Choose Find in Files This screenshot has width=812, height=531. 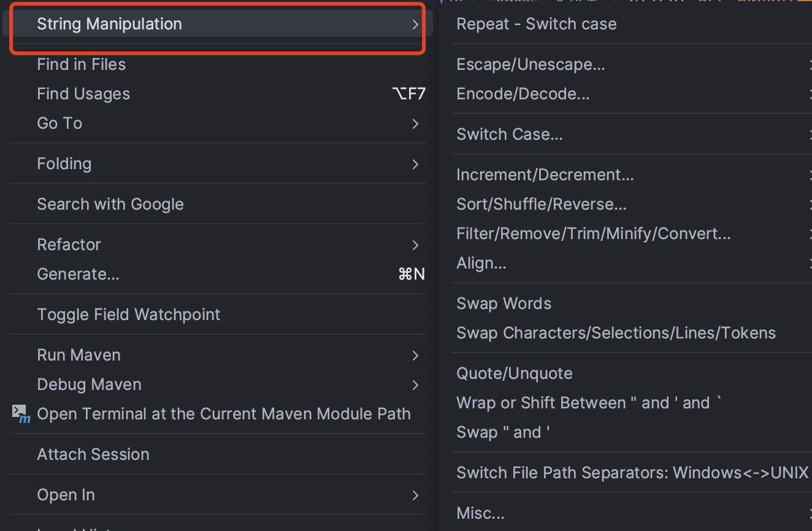(x=218, y=64)
